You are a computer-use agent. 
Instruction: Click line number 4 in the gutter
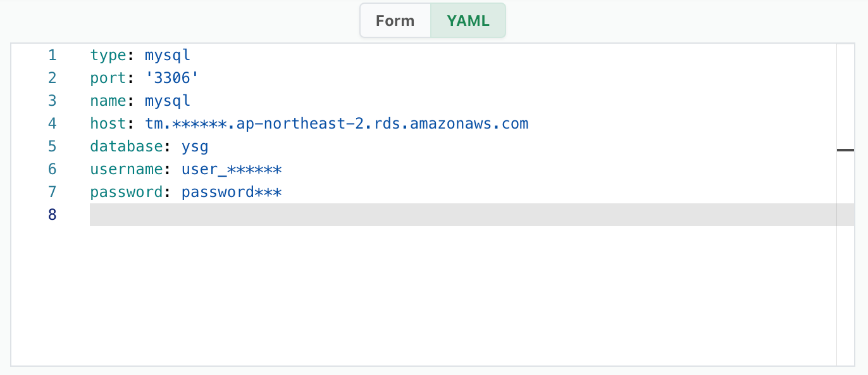tap(52, 124)
